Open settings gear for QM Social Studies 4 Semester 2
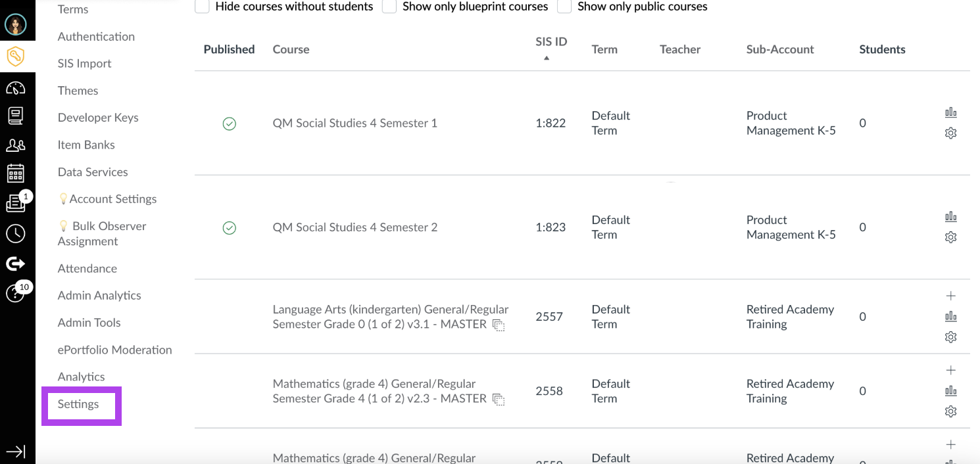This screenshot has height=464, width=980. (950, 237)
